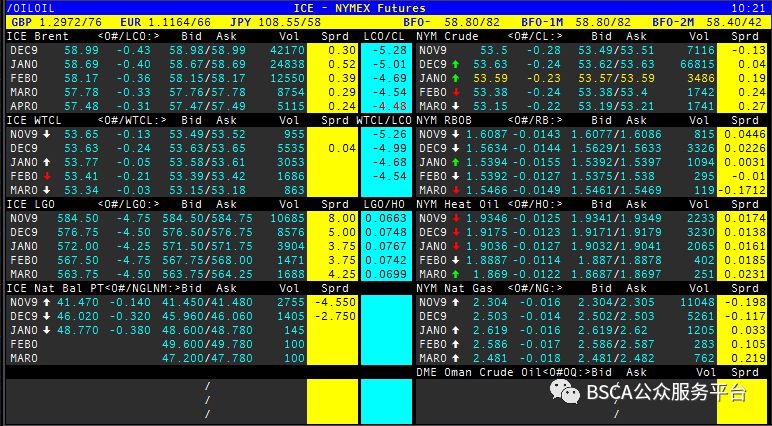Click red down arrow on Heat Oil DEC9
The height and width of the screenshot is (426, 772).
point(455,232)
